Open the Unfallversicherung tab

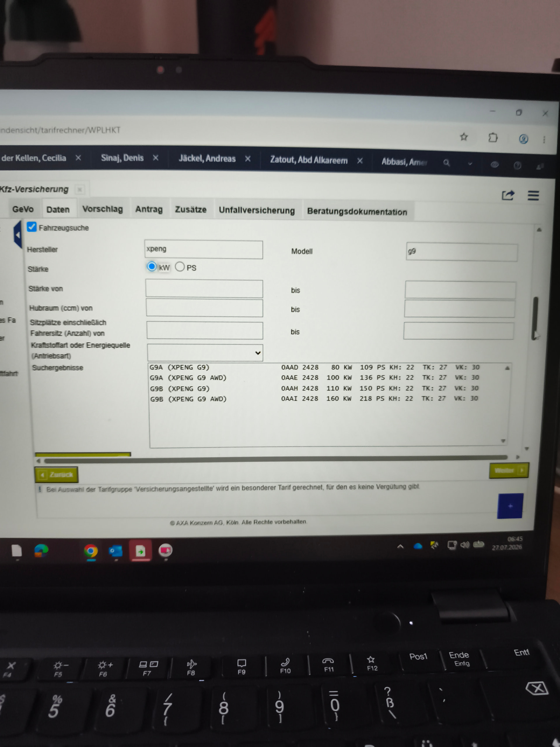[257, 210]
